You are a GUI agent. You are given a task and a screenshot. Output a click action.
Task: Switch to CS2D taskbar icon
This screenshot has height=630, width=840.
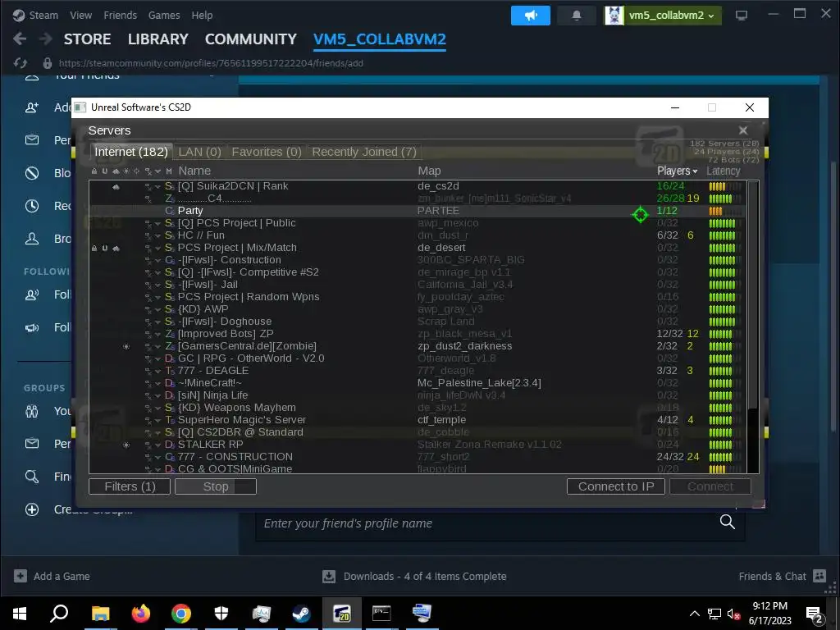point(342,613)
